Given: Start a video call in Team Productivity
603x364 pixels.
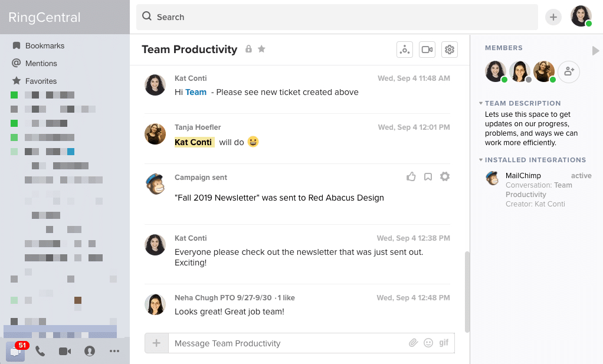Looking at the screenshot, I should pos(427,50).
